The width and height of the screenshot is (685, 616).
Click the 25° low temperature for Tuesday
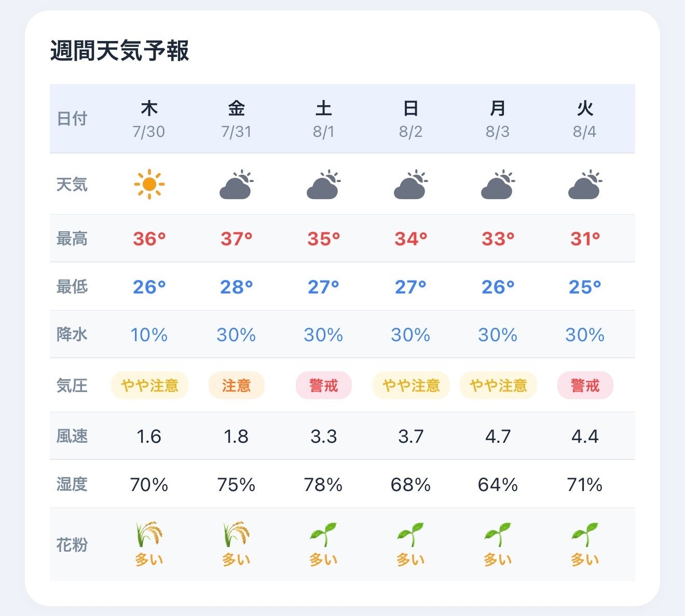pos(585,287)
